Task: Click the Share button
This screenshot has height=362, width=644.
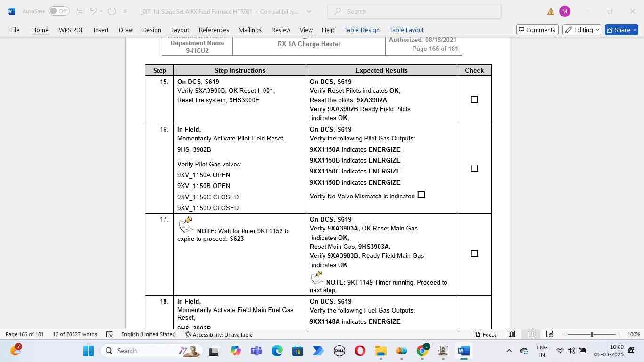Action: tap(621, 30)
